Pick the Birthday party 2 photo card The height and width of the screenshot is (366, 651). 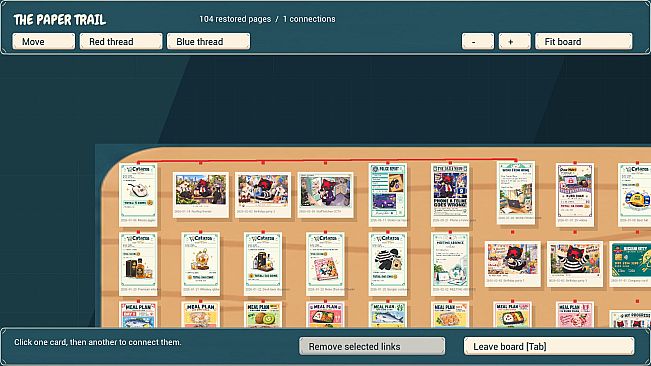tap(263, 195)
